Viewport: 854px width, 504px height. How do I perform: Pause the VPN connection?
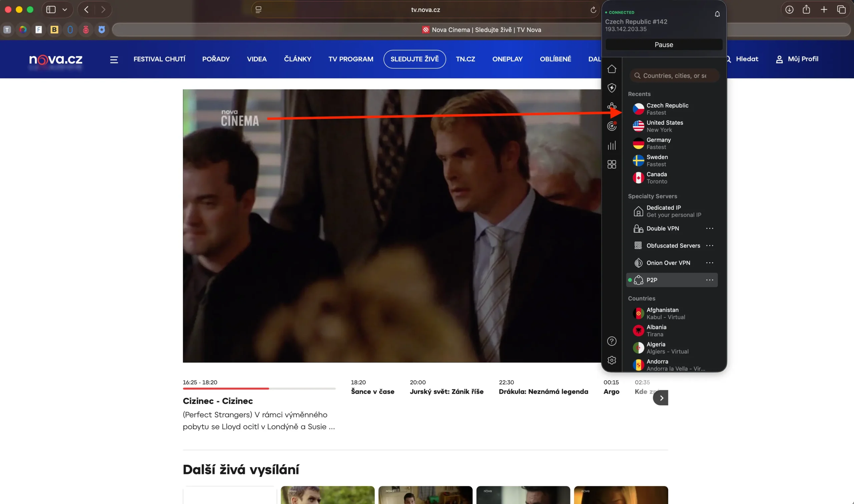[x=664, y=44]
